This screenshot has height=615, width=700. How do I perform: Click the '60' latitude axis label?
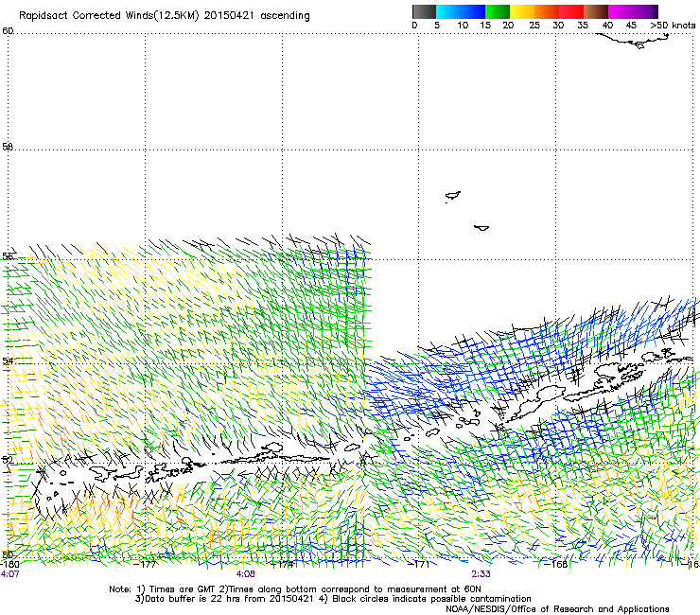(8, 31)
